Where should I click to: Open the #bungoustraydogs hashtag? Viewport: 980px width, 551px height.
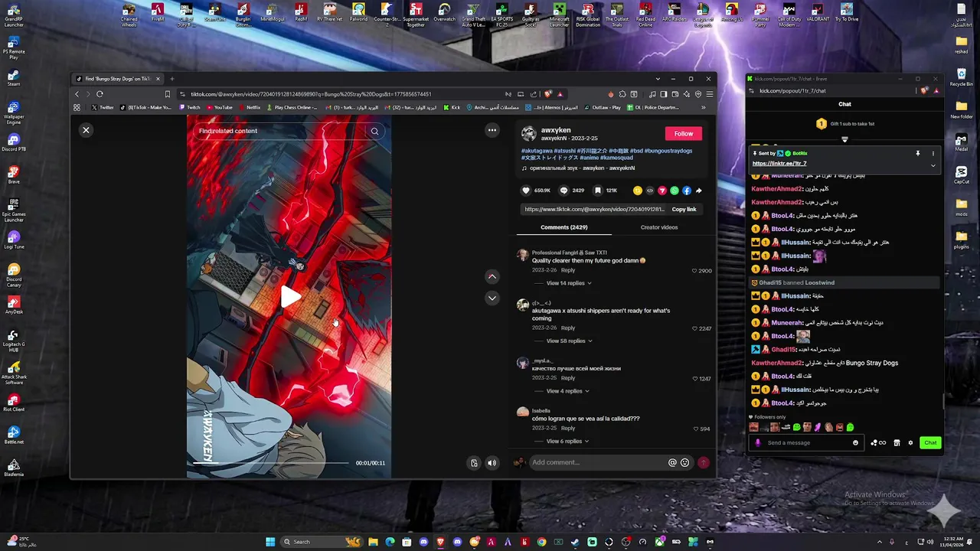coord(668,151)
